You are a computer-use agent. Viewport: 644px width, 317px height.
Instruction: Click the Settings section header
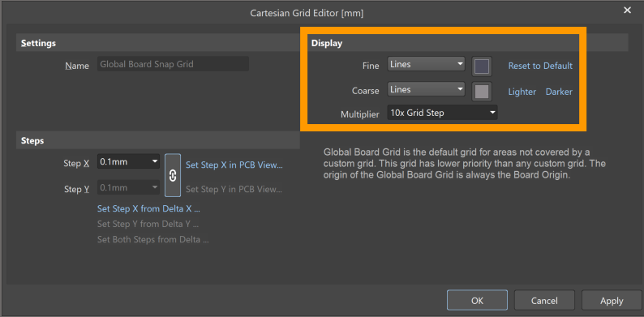pyautogui.click(x=158, y=43)
